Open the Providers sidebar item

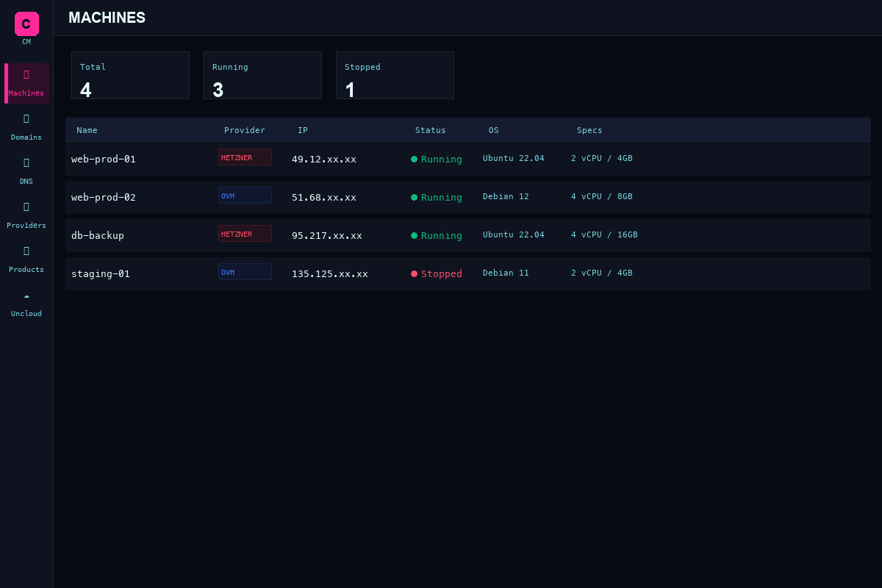tap(26, 215)
